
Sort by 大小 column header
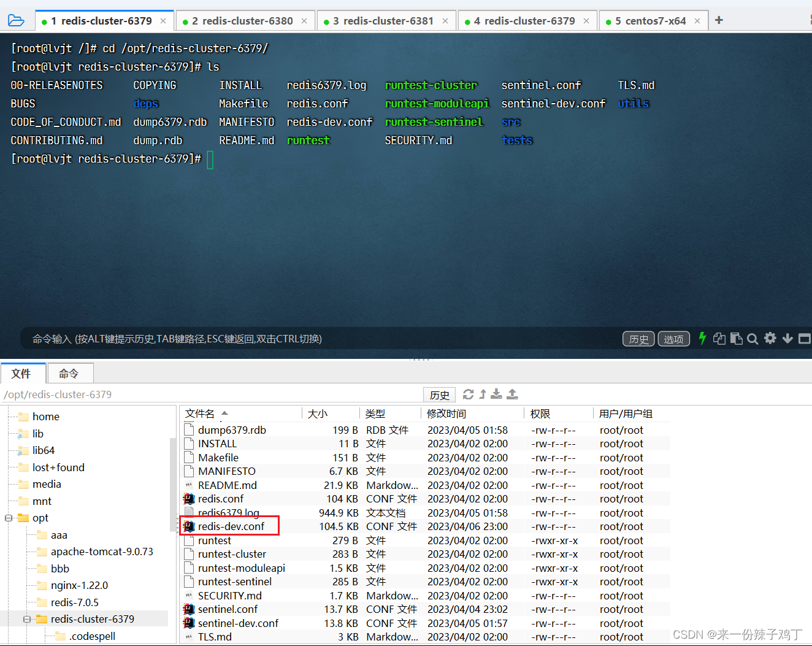(331, 413)
